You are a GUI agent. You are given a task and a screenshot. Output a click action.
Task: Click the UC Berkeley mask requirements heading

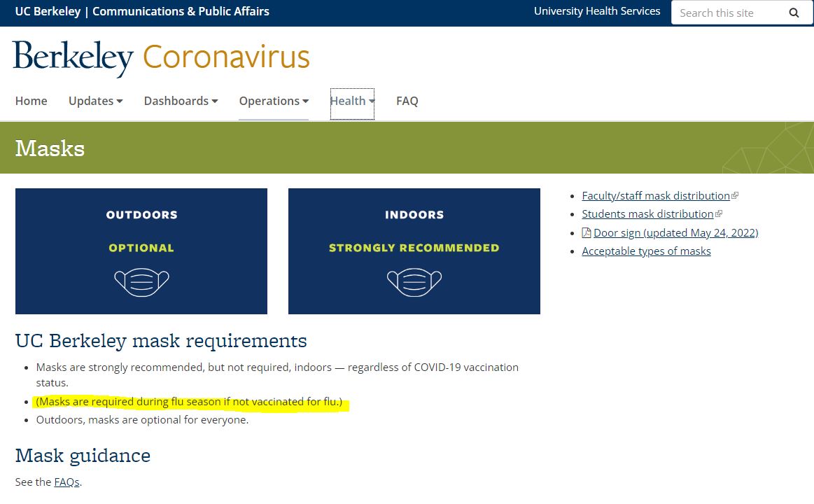(161, 341)
